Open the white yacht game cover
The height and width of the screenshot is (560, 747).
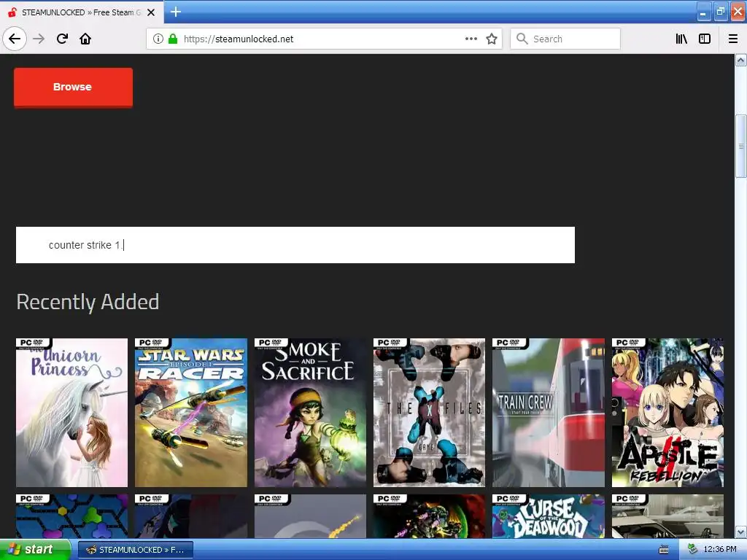point(667,516)
